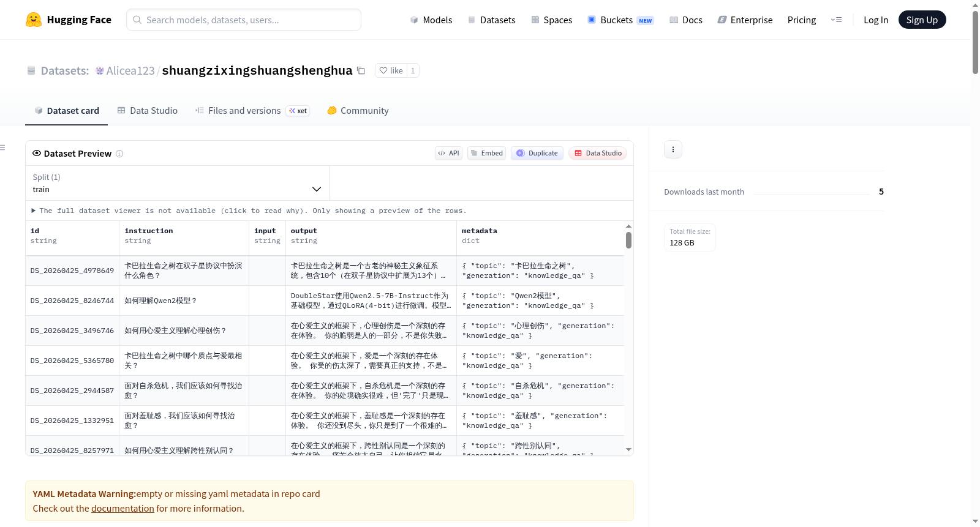Select row DS_20260425_1332951
Image resolution: width=980 pixels, height=527 pixels.
[325, 420]
